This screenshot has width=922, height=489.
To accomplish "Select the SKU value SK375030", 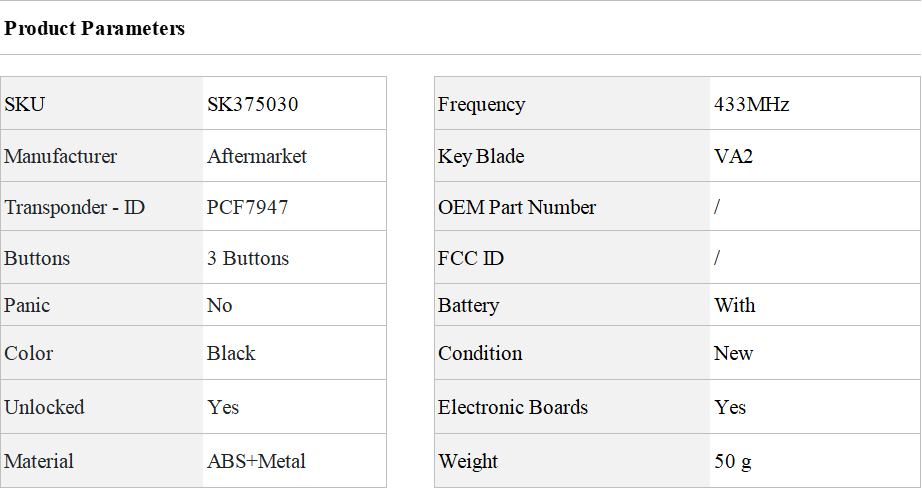I will pyautogui.click(x=253, y=104).
